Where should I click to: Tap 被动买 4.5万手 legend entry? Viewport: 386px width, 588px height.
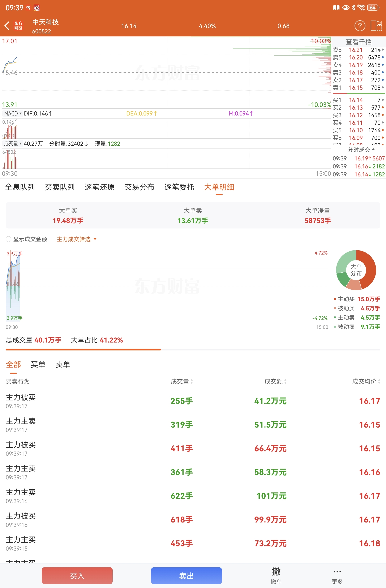(357, 308)
